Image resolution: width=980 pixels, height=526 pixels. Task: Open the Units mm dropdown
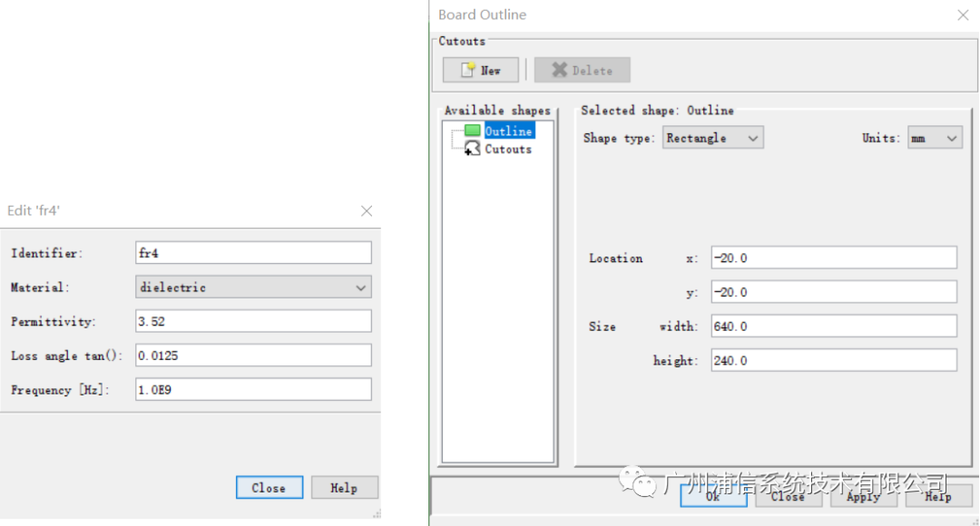click(x=935, y=138)
